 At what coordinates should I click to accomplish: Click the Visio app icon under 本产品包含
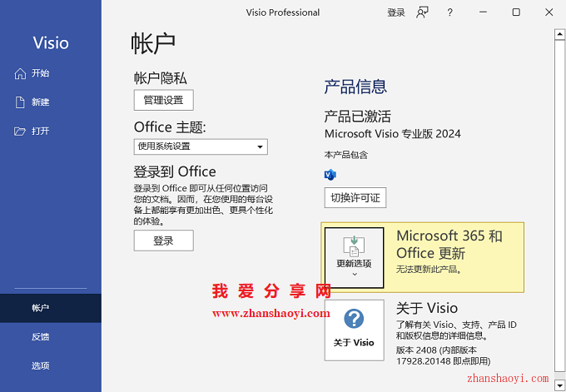330,175
